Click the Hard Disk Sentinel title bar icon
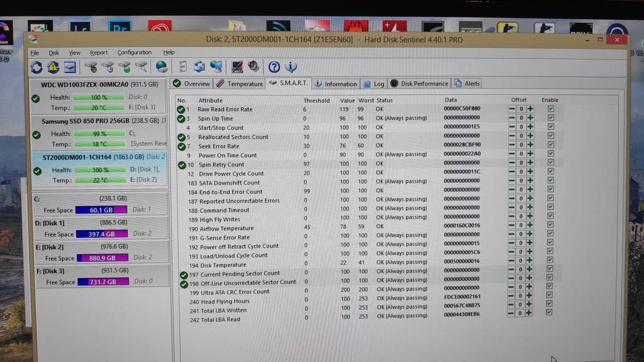Viewport: 644px width, 362px height. [x=33, y=40]
